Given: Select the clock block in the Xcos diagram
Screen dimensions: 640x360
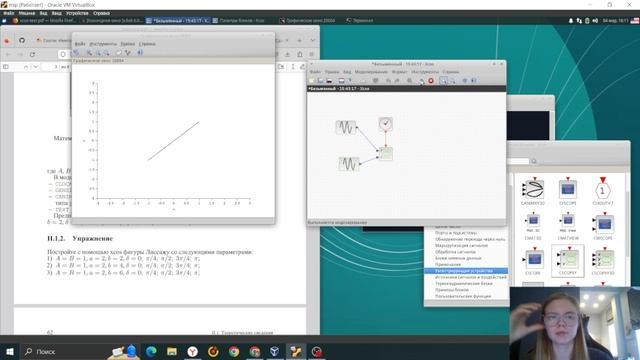Looking at the screenshot, I should 386,124.
